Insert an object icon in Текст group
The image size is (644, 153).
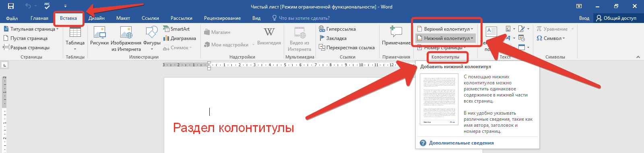point(522,47)
